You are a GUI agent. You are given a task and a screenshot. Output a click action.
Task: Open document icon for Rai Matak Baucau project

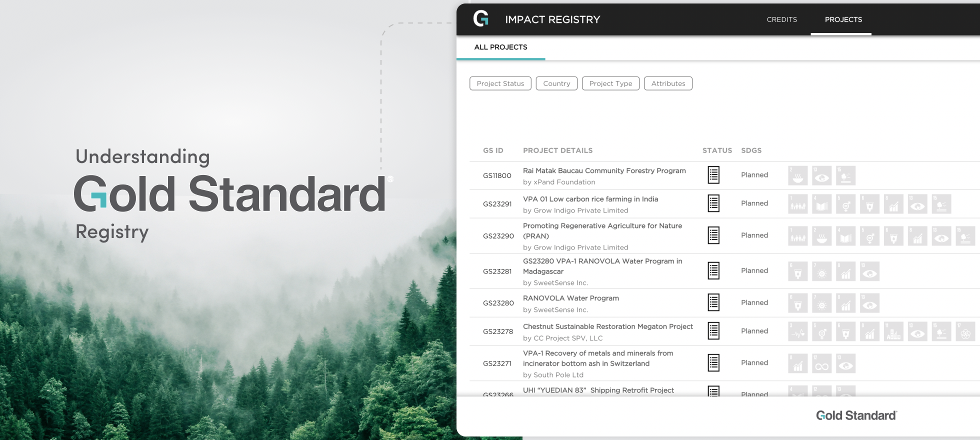click(713, 175)
